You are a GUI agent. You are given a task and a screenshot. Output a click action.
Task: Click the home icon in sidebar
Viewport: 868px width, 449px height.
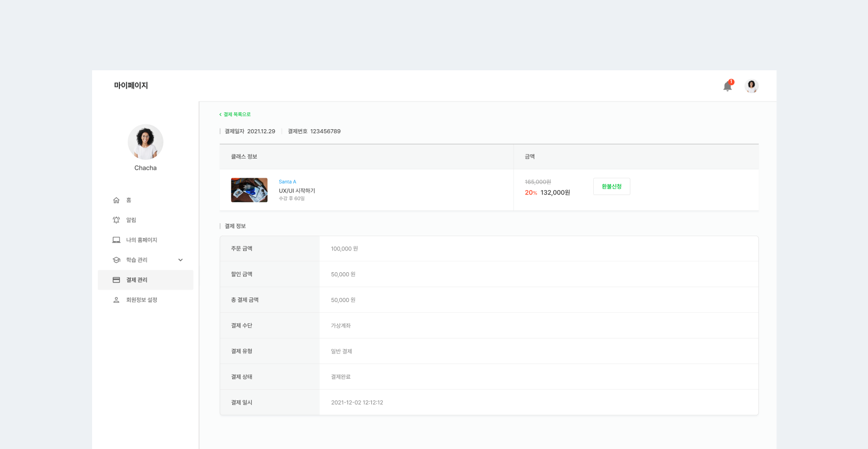[x=116, y=200]
